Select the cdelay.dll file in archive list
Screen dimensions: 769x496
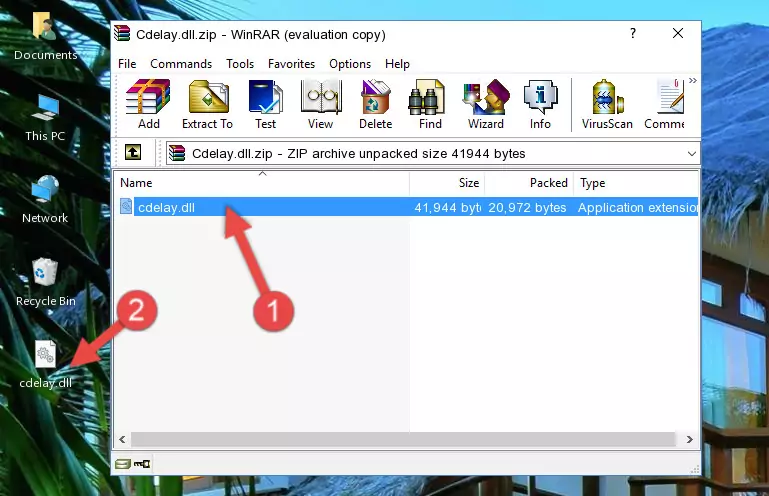(407, 208)
